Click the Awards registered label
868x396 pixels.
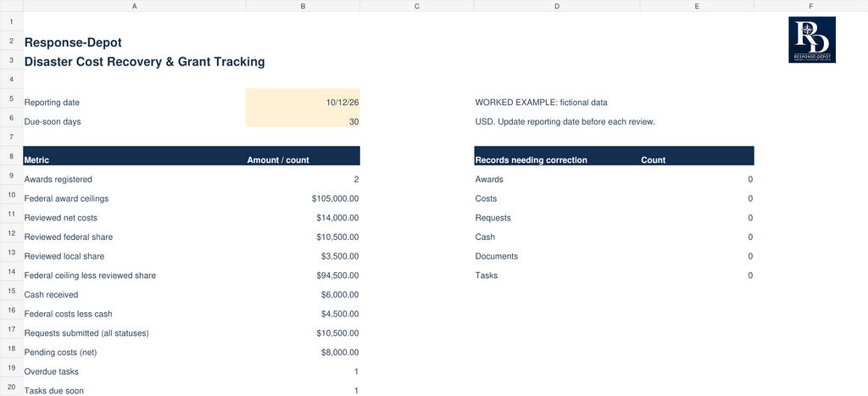tap(58, 180)
